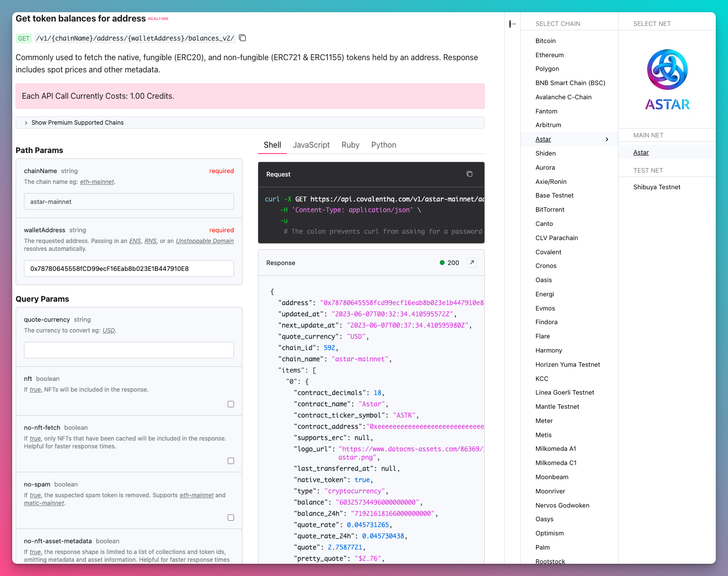
Task: Choose Milkomeda A1
Action: pyautogui.click(x=556, y=449)
